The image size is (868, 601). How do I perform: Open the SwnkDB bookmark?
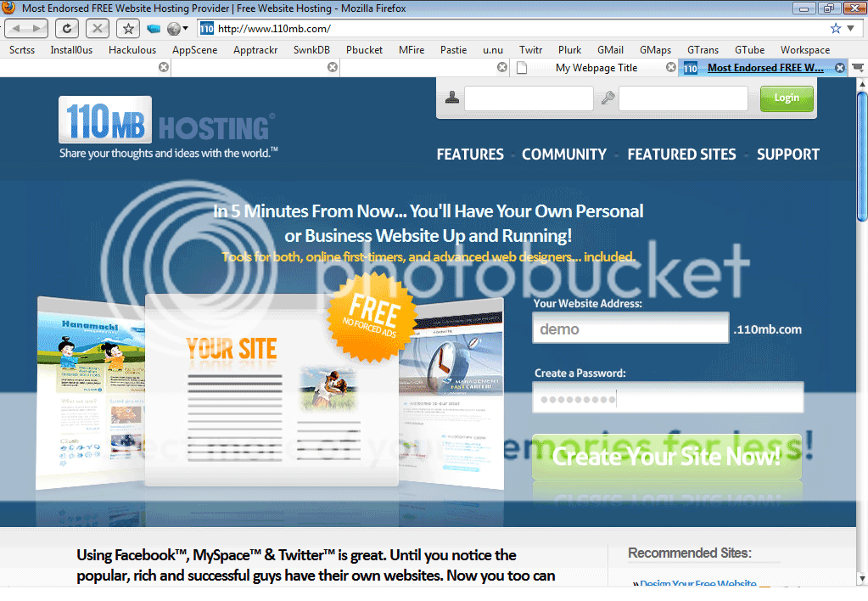tap(311, 50)
